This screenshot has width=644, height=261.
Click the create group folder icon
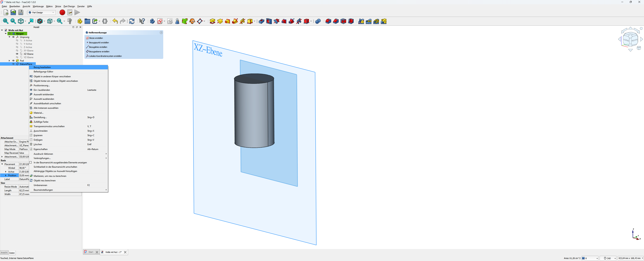pyautogui.click(x=87, y=21)
